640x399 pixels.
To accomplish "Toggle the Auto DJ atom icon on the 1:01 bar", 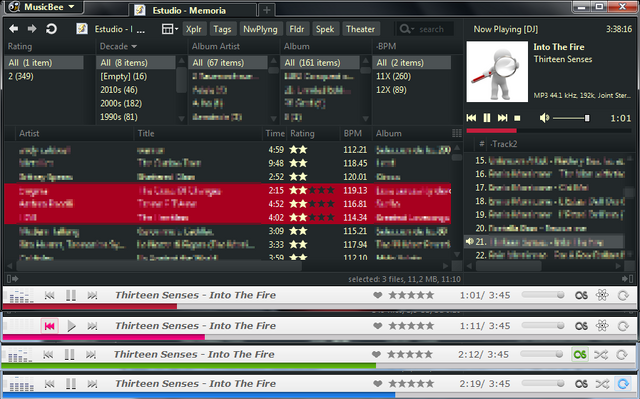I will 602,295.
